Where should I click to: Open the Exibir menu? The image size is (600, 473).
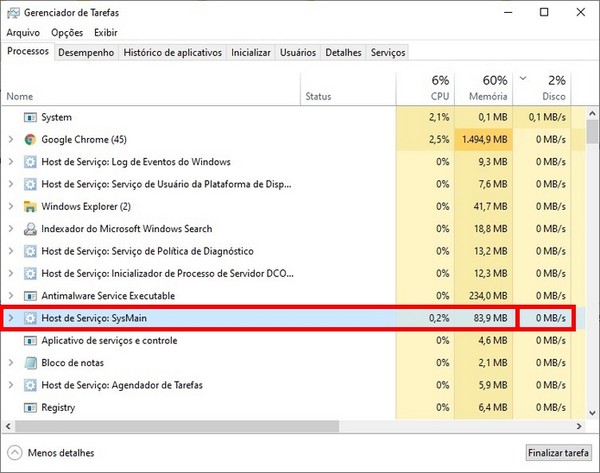pyautogui.click(x=106, y=33)
